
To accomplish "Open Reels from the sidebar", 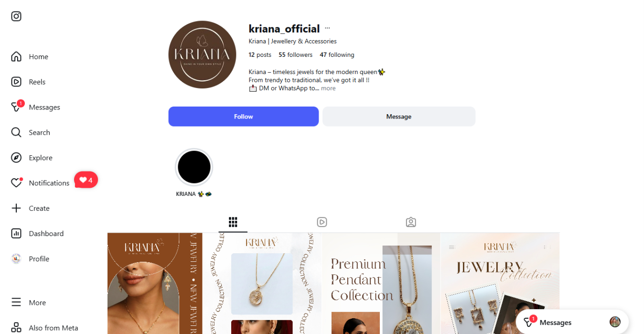I will pyautogui.click(x=29, y=82).
